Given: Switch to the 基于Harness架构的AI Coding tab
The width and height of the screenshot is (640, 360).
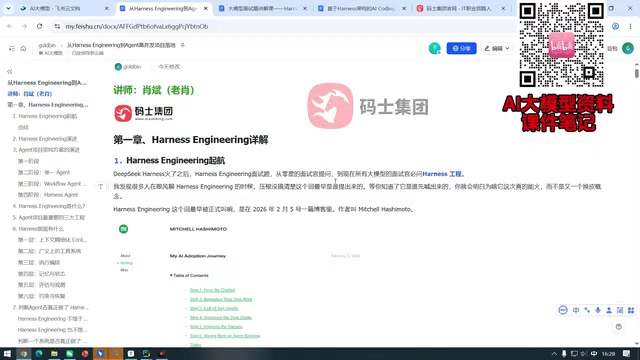Looking at the screenshot, I should pyautogui.click(x=361, y=8).
